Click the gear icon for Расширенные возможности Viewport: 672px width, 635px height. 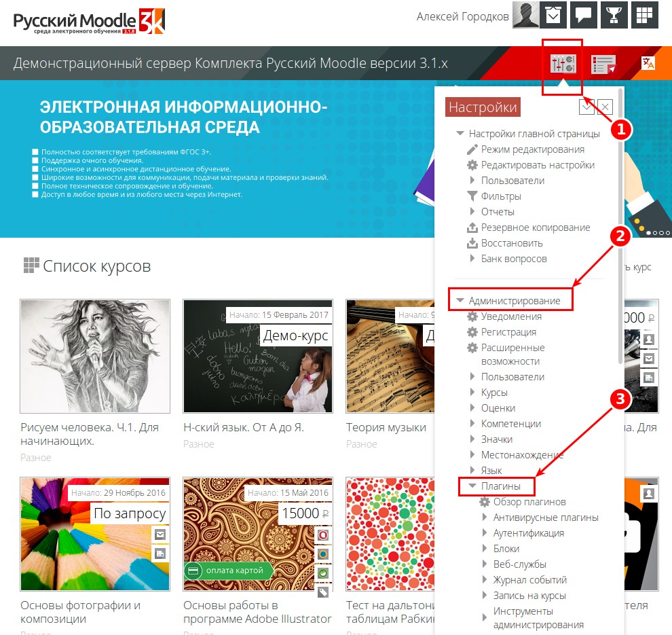tap(472, 348)
